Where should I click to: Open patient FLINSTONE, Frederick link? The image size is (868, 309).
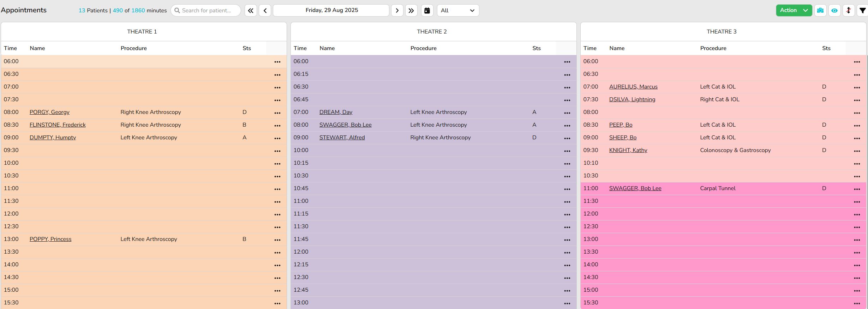click(58, 125)
